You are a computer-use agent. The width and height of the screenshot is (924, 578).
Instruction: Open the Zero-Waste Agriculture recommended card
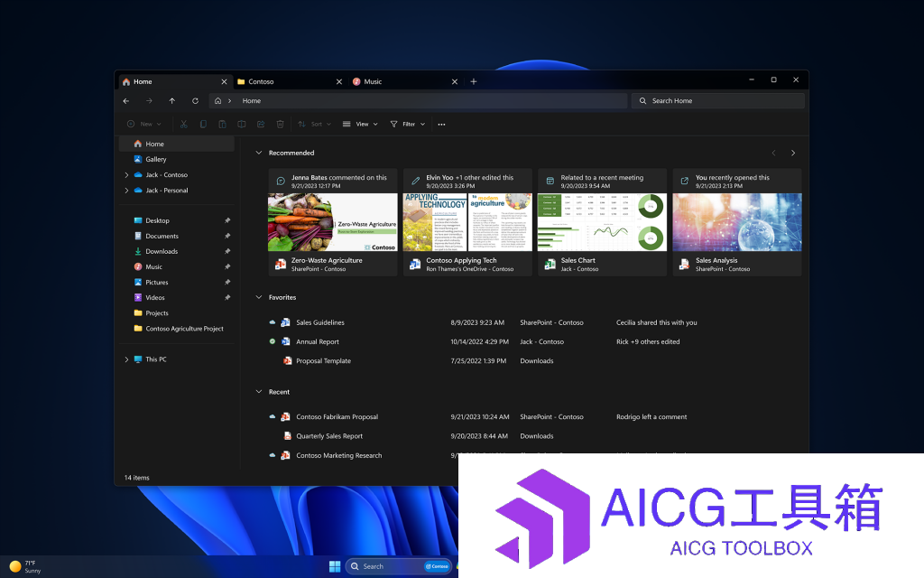tap(333, 222)
